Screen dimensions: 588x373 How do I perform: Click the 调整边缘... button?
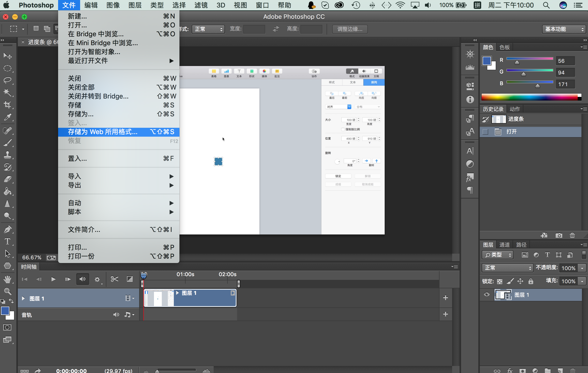tap(350, 29)
